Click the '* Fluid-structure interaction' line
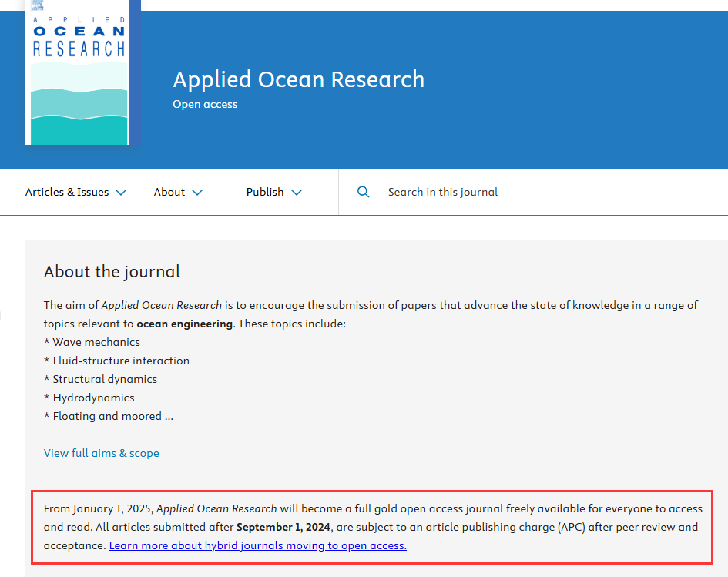This screenshot has width=728, height=577. [x=116, y=361]
